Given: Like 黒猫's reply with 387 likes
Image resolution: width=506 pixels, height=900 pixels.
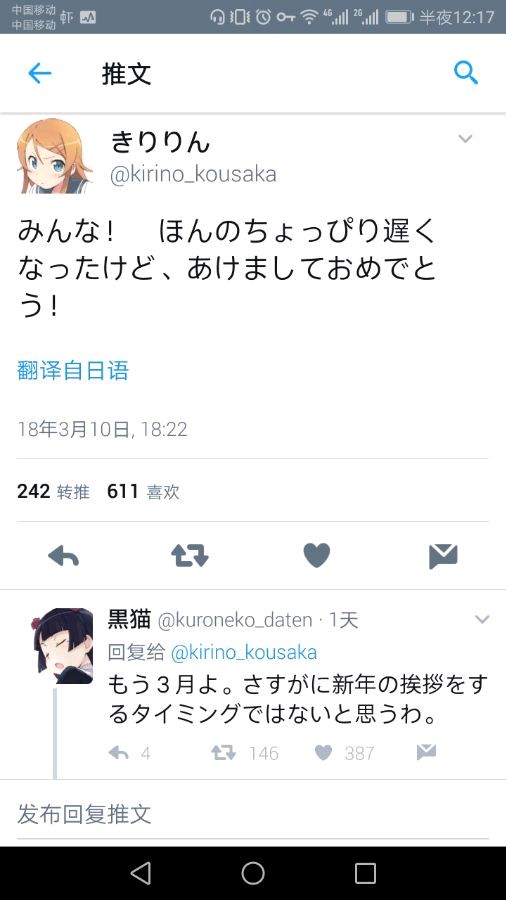Looking at the screenshot, I should [324, 752].
